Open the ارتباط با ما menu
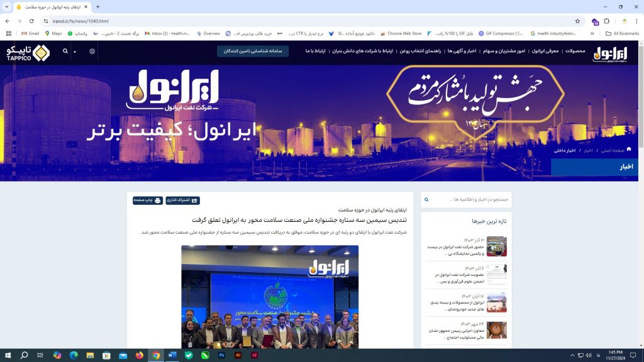Viewport: 644px width, 362px height. point(316,51)
